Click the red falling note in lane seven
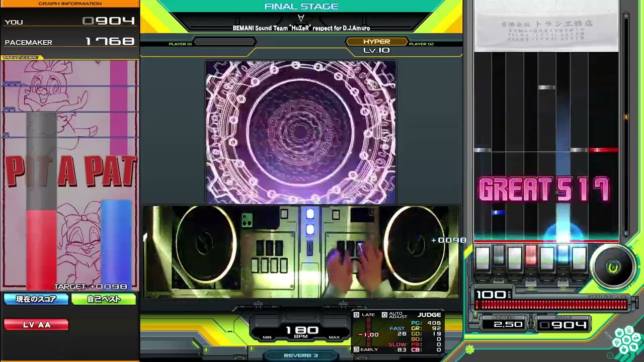 [x=603, y=150]
